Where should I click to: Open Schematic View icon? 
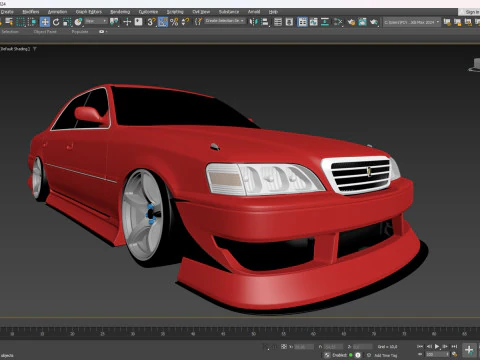point(325,22)
